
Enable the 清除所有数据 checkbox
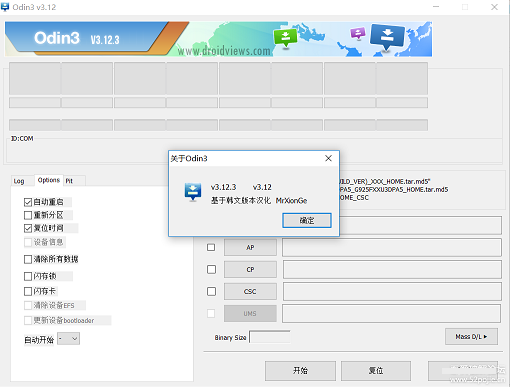28,259
